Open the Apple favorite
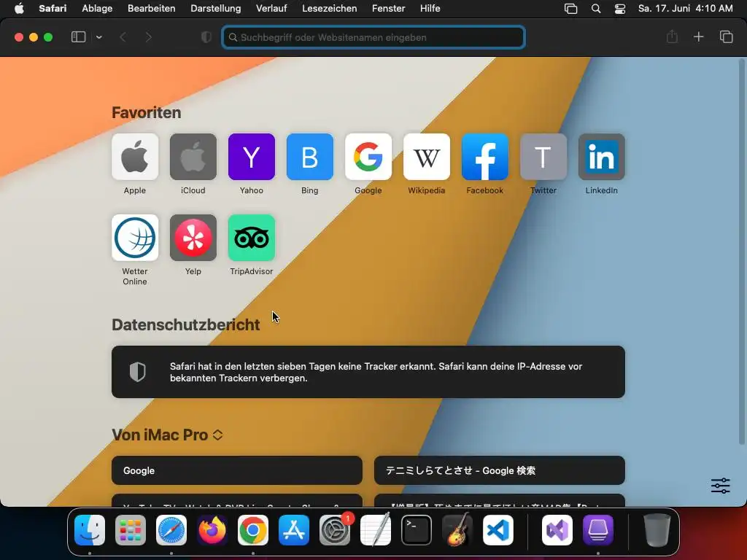Screen dimensions: 747x560 (x=135, y=157)
